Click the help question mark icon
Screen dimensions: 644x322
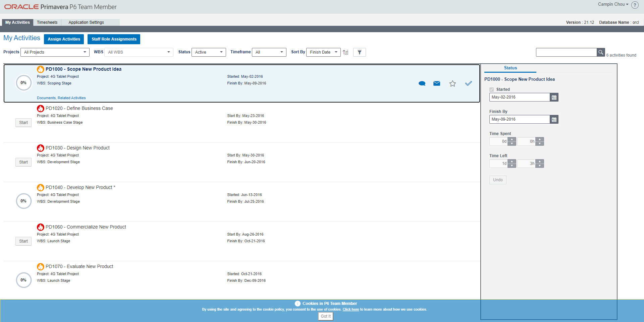click(x=635, y=5)
